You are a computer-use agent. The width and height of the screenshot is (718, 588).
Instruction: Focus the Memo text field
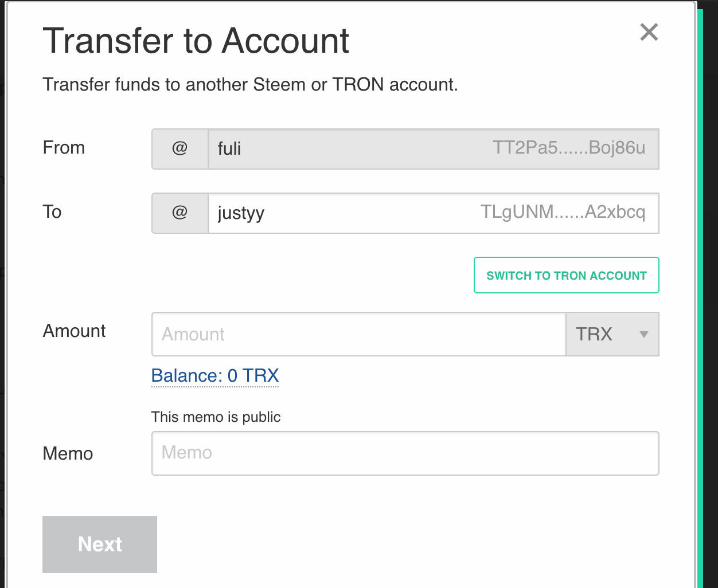405,453
